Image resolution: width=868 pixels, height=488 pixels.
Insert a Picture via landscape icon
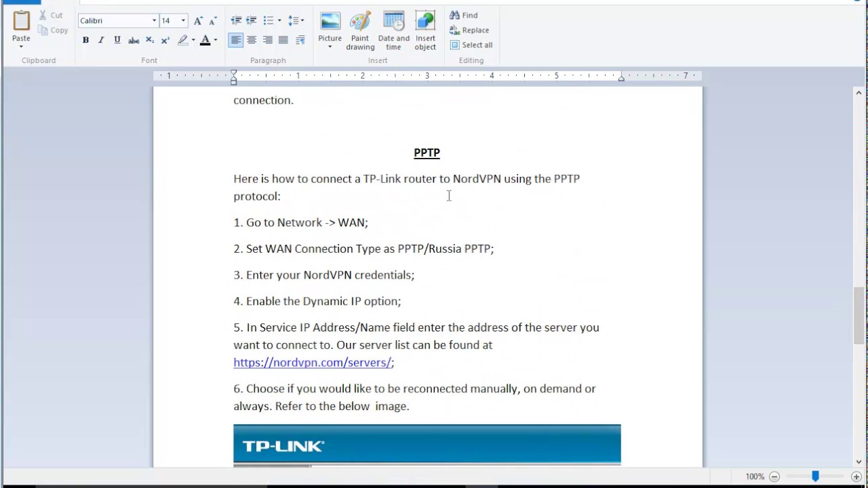coord(330,21)
